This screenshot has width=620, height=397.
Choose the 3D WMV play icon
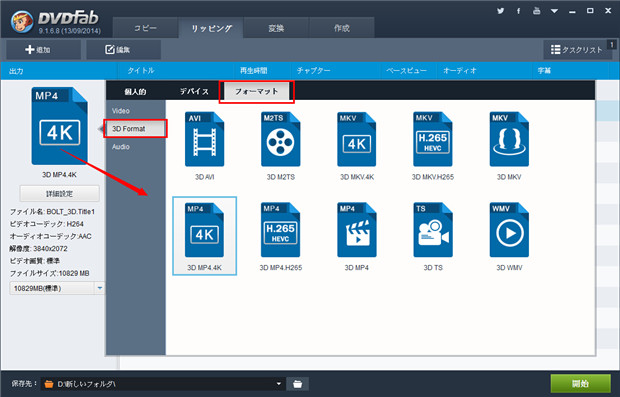pyautogui.click(x=509, y=230)
